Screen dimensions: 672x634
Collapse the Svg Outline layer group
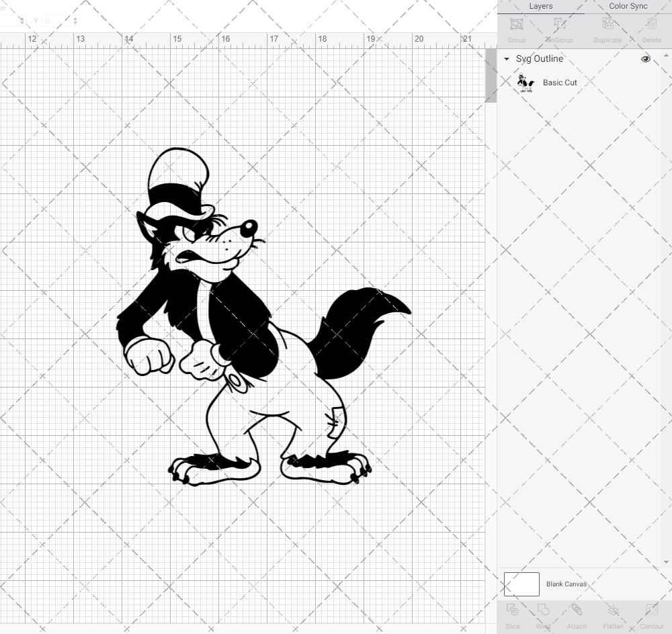point(506,59)
